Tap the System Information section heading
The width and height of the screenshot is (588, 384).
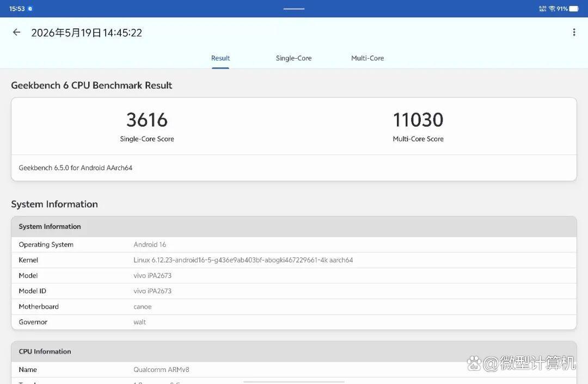tap(54, 204)
